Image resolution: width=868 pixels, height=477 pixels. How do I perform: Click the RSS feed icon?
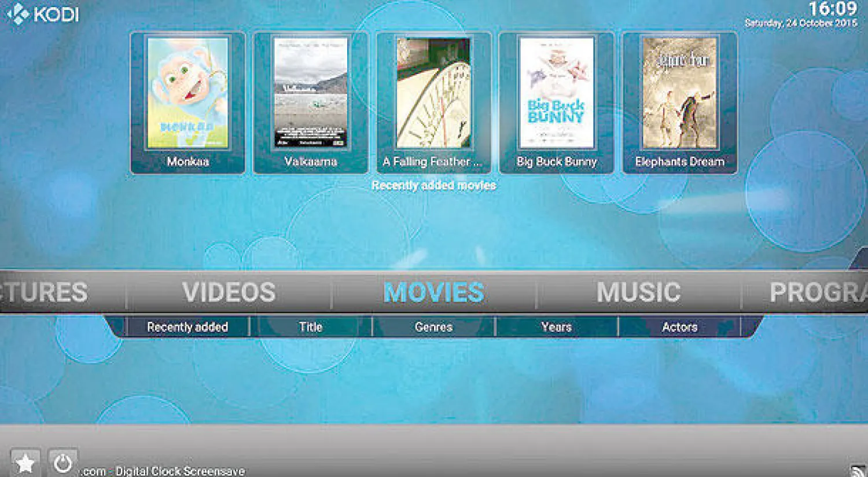(x=858, y=470)
